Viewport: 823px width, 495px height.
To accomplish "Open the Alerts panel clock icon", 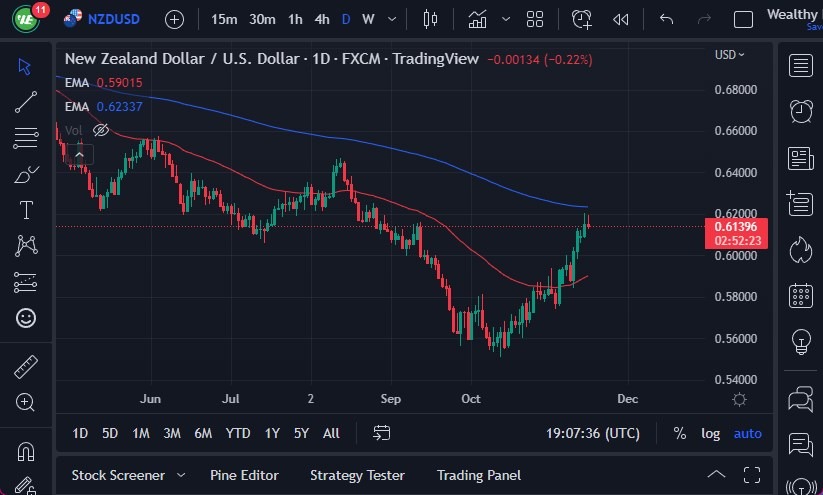I will (800, 111).
